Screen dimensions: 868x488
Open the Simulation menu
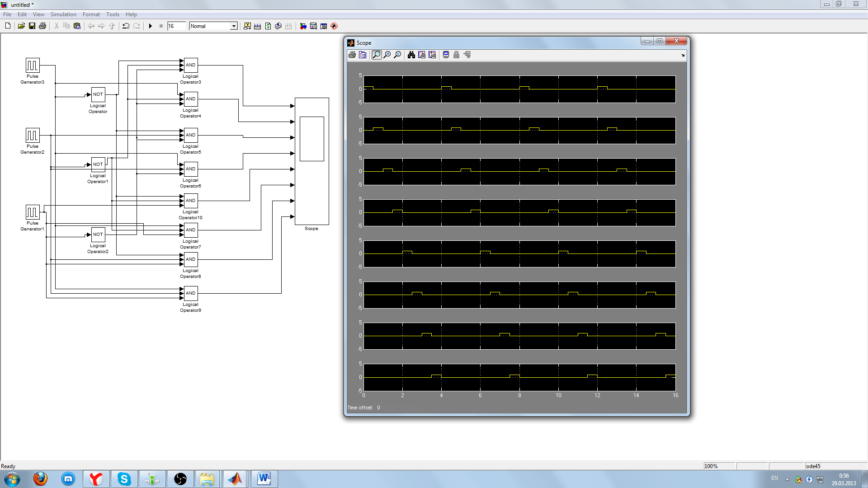click(63, 14)
